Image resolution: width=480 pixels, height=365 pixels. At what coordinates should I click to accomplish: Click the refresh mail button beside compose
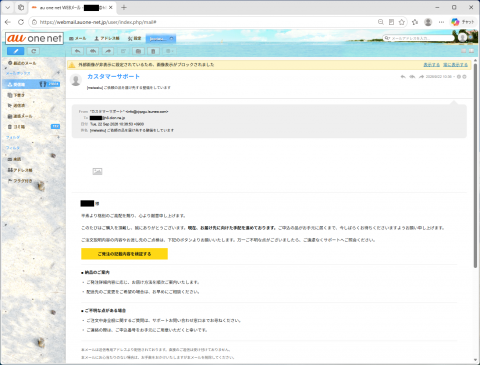(33, 51)
